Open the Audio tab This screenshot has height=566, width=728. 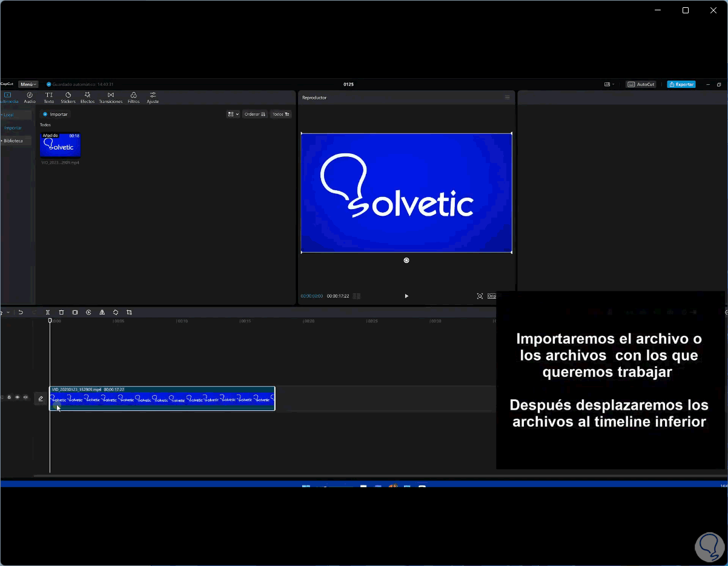(30, 98)
